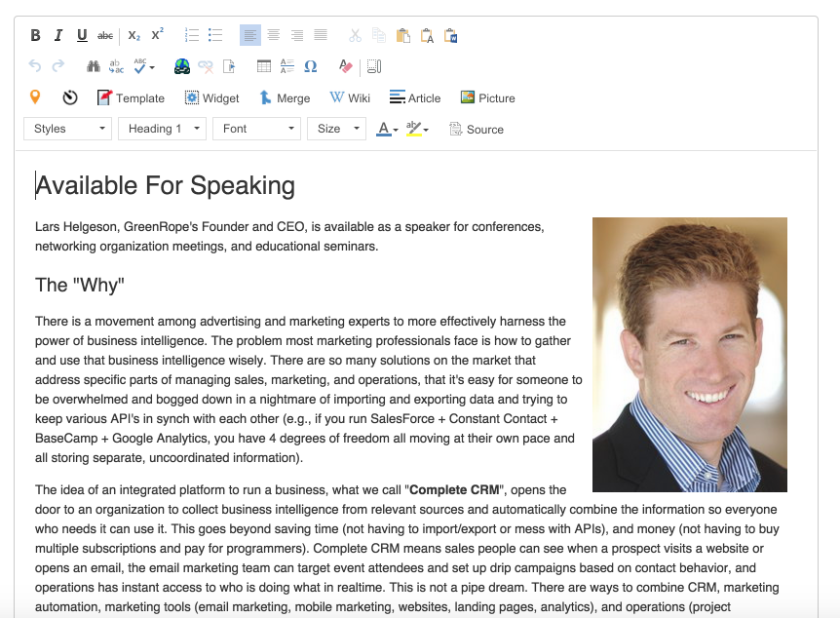Open the spell check dropdown
840x618 pixels.
(144, 66)
